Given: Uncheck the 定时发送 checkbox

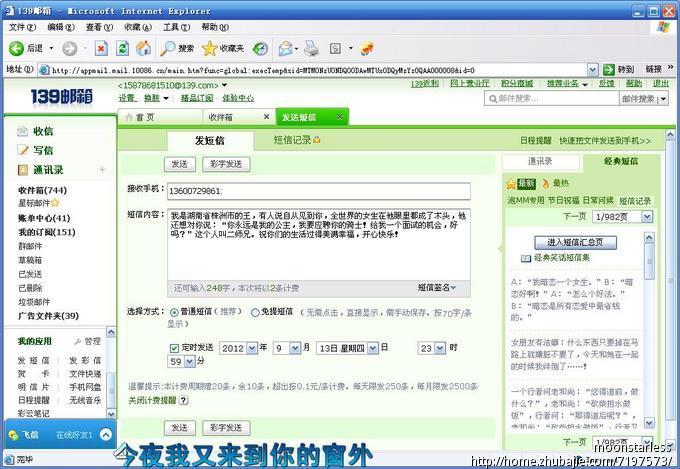Looking at the screenshot, I should 174,348.
